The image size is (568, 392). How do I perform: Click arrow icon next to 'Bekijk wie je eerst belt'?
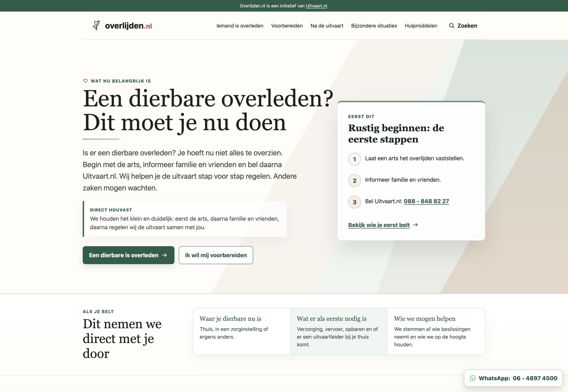pos(415,225)
